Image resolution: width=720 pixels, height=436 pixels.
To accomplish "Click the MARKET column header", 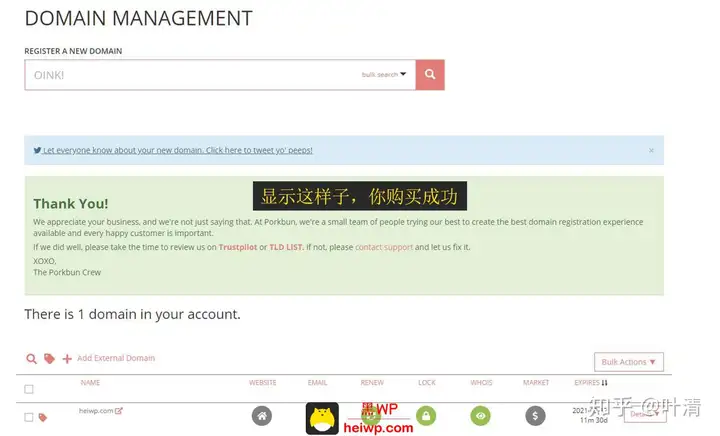I will click(x=536, y=383).
